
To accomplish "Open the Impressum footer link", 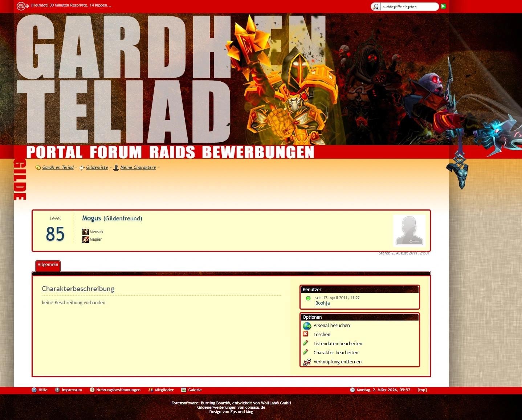I will tap(72, 390).
